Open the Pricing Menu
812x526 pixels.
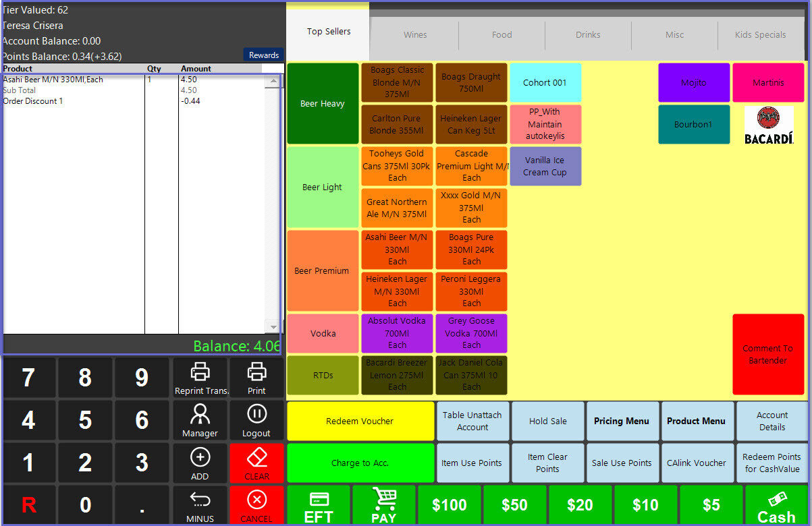(622, 421)
